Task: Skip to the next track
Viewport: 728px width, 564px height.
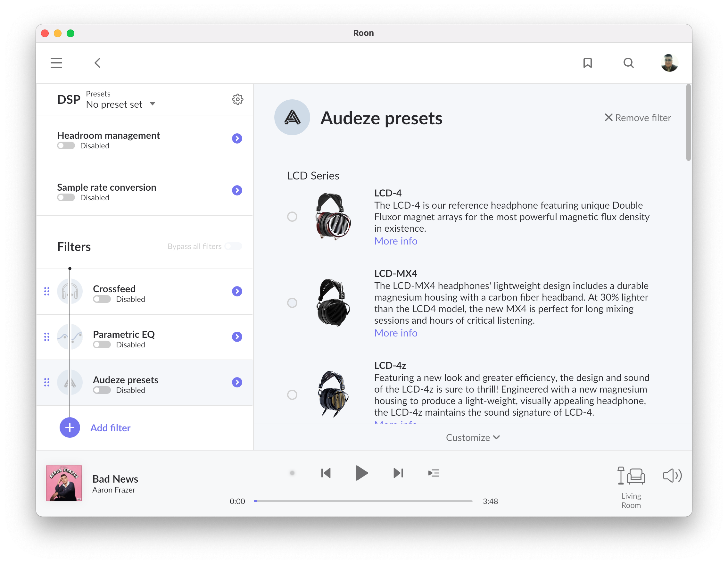Action: point(398,473)
